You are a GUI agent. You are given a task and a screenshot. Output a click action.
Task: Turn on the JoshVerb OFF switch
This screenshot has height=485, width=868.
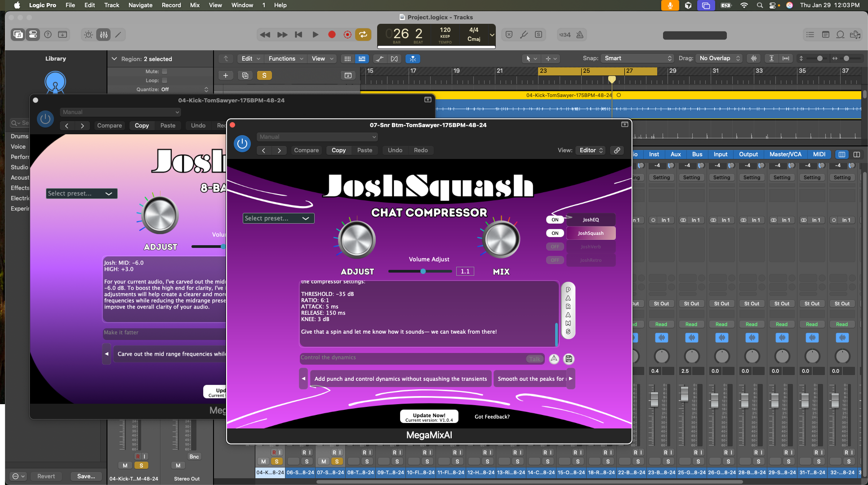(555, 247)
